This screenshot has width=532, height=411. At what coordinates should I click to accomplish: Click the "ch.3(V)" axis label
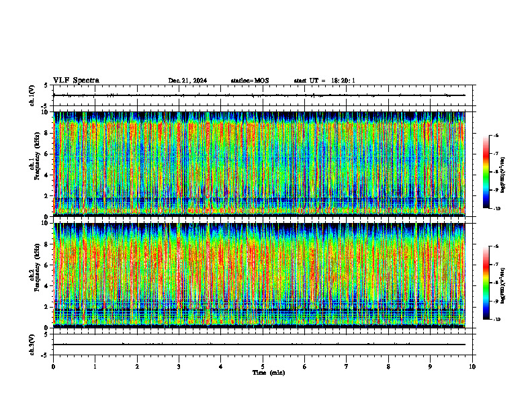pos(32,345)
